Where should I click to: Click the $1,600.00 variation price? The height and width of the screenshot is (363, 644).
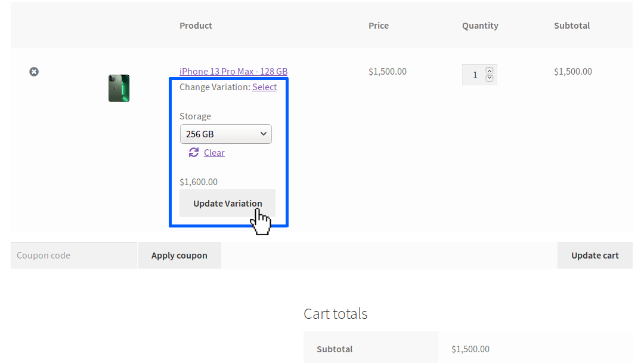pyautogui.click(x=199, y=181)
